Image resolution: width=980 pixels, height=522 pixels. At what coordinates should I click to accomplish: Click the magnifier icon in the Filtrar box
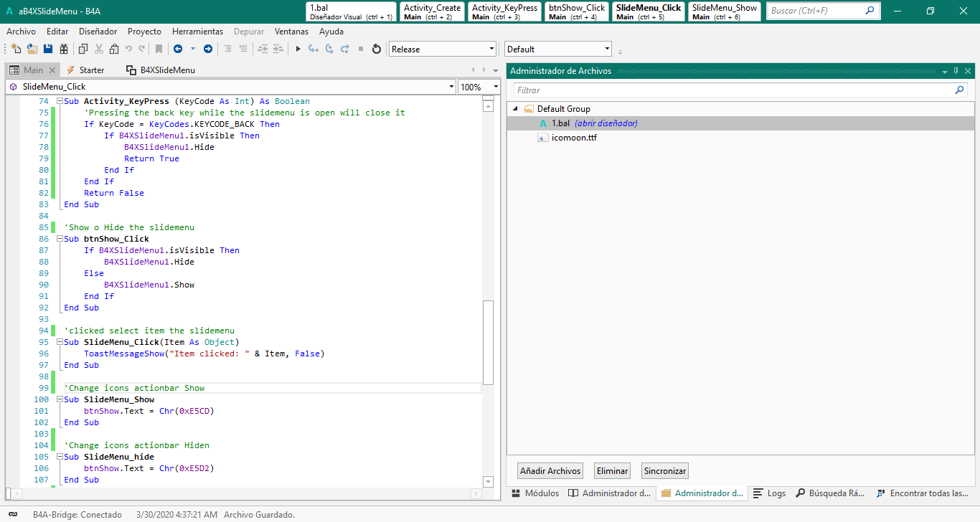(x=959, y=90)
